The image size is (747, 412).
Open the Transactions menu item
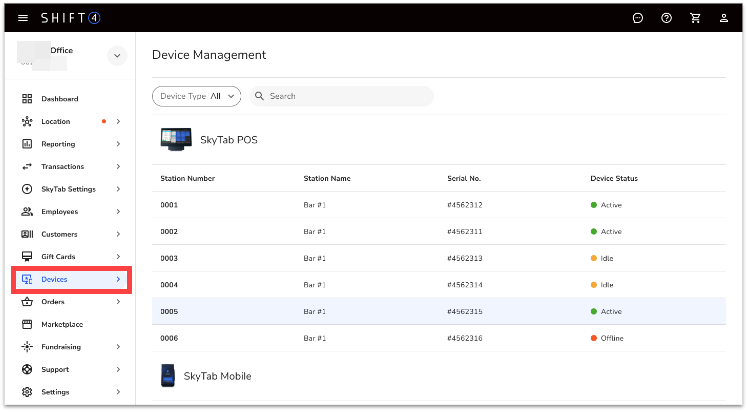pyautogui.click(x=62, y=167)
